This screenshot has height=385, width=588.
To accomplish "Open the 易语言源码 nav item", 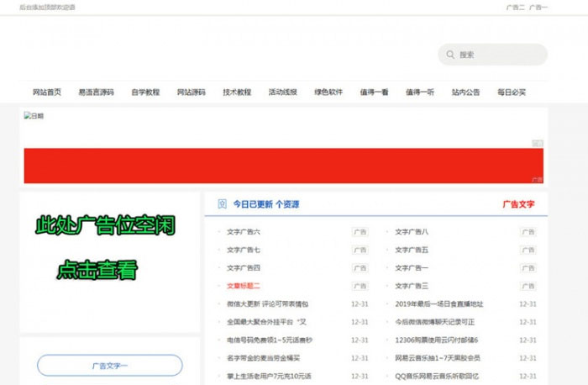I will (96, 92).
